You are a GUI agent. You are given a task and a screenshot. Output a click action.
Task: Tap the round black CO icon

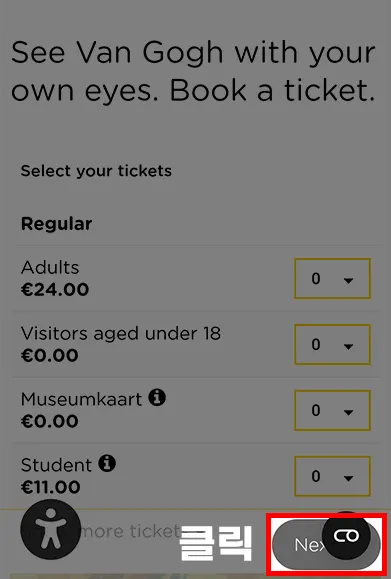pyautogui.click(x=346, y=535)
